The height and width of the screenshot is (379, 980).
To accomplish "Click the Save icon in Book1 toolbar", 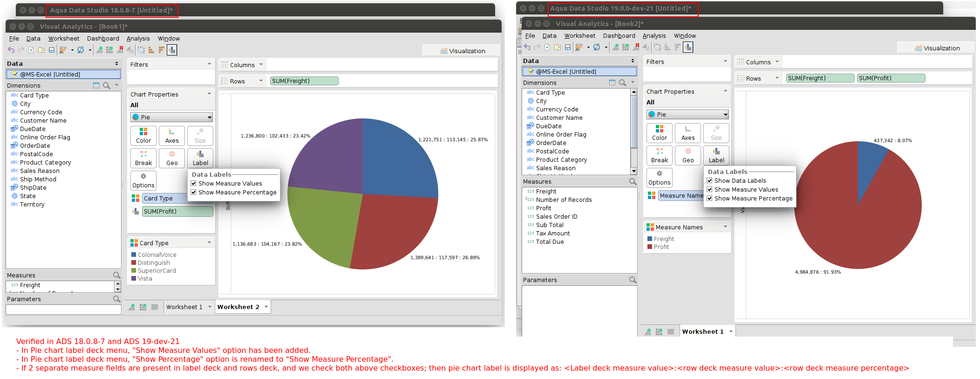I will pyautogui.click(x=52, y=50).
